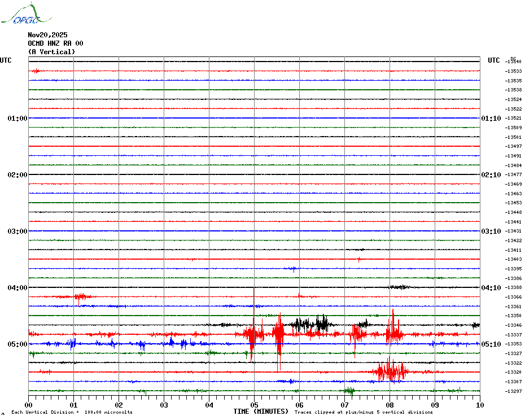Viewport: 525px width, 420px height.
Task: Click the 04:10 label on right axis
Action: tap(491, 288)
